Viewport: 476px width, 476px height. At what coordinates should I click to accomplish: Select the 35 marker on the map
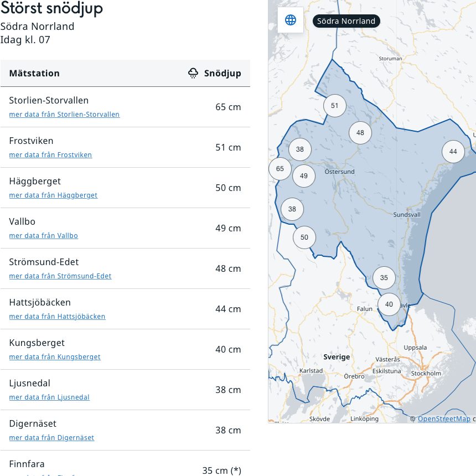click(x=384, y=278)
